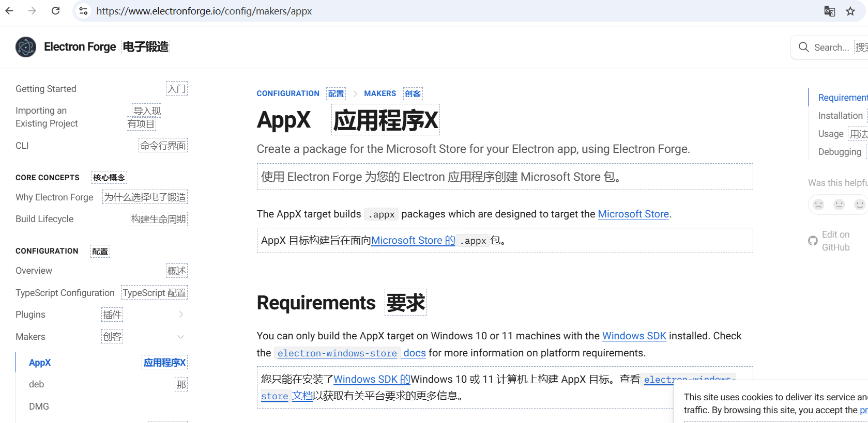Expand the Plugins section chevron

(181, 315)
